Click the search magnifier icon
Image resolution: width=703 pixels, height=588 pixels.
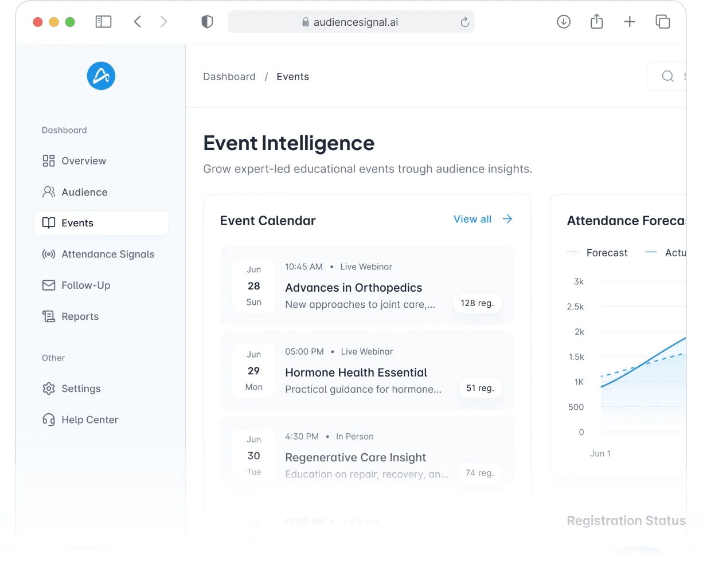[x=667, y=76]
